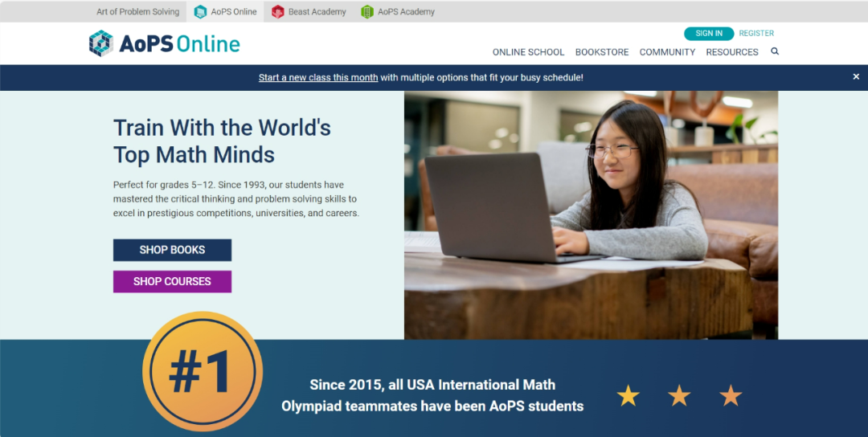Click the AoPS Online hexagon logo icon
868x437 pixels.
101,43
